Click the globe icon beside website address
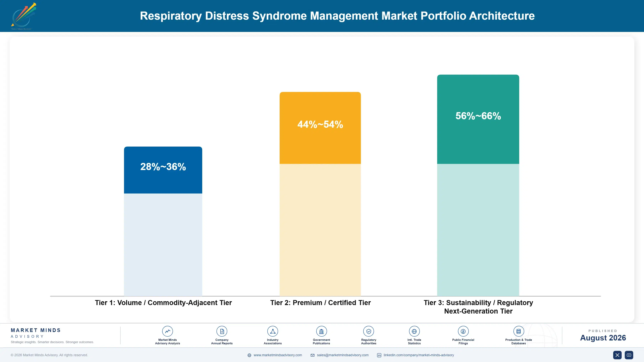Image resolution: width=644 pixels, height=362 pixels. (249, 355)
